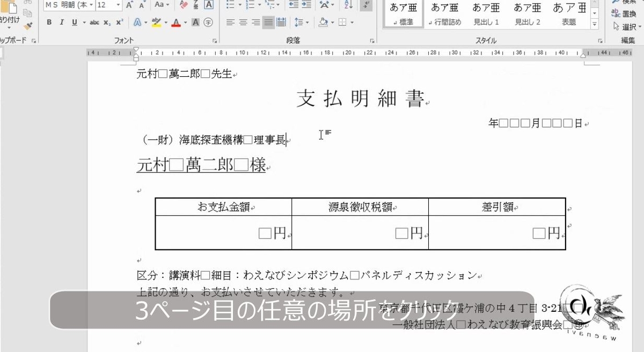Image resolution: width=644 pixels, height=352 pixels.
Task: Increase indent icon
Action: (308, 5)
